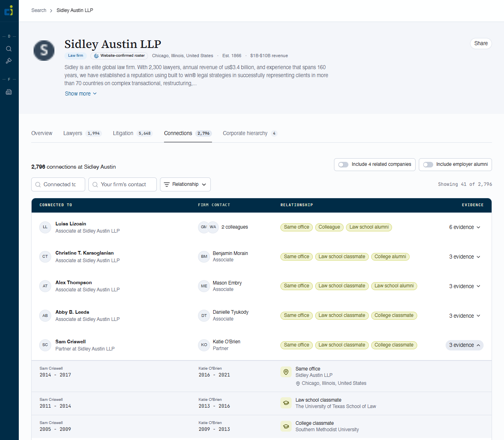504x440 pixels.
Task: Select the Connections tab
Action: 188,133
